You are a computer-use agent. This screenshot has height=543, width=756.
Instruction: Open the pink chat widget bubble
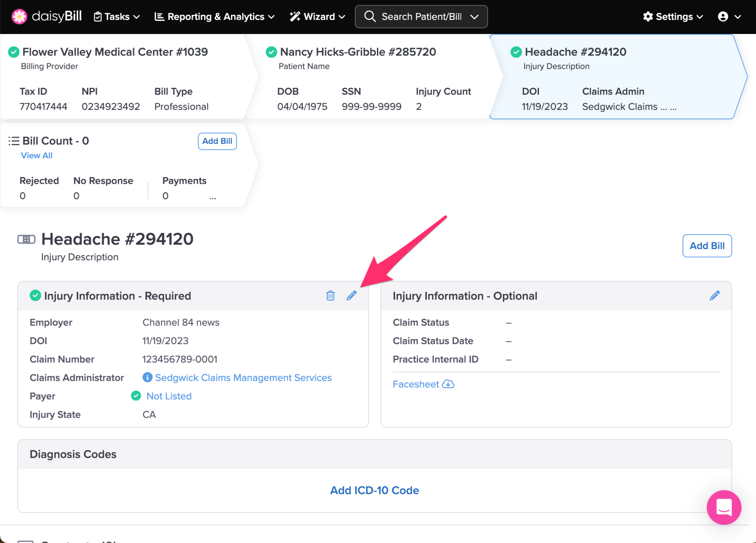(724, 507)
